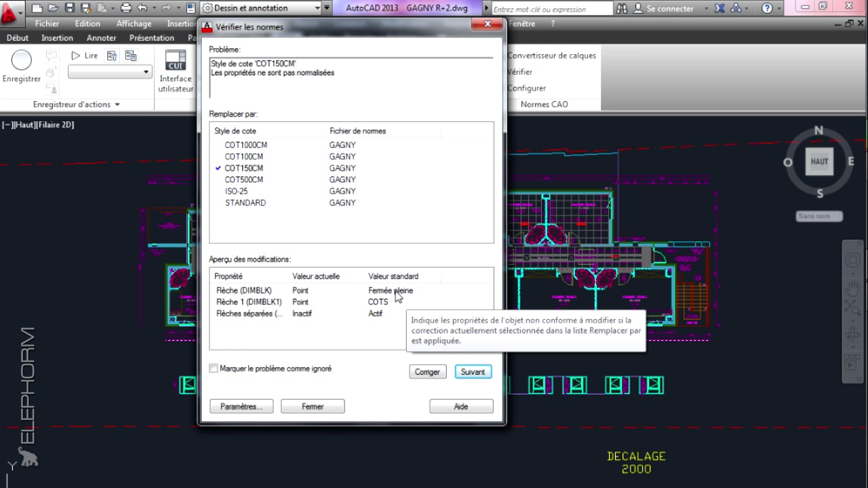Viewport: 868px width, 488px height.
Task: Click the search keyword input field
Action: [551, 9]
